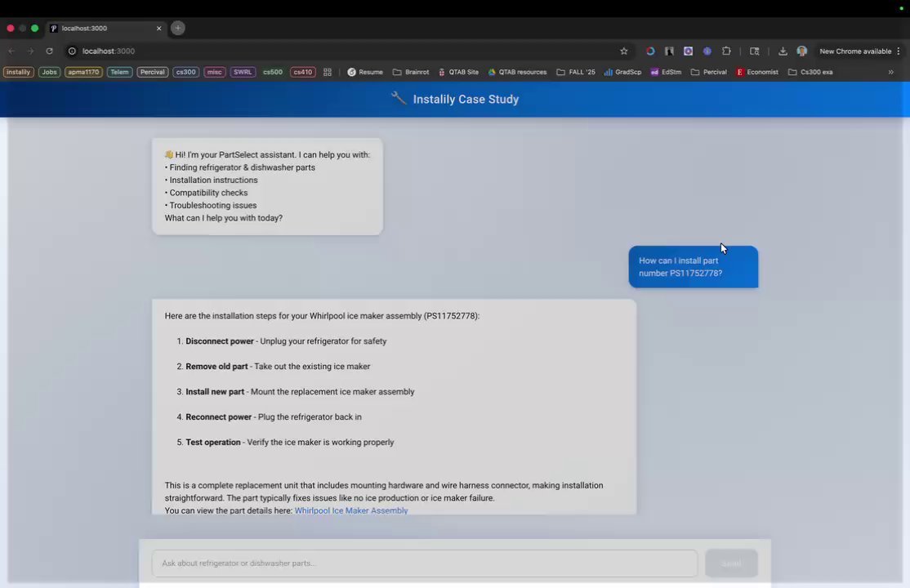Open the Instalily bookmark tab group

coord(19,72)
